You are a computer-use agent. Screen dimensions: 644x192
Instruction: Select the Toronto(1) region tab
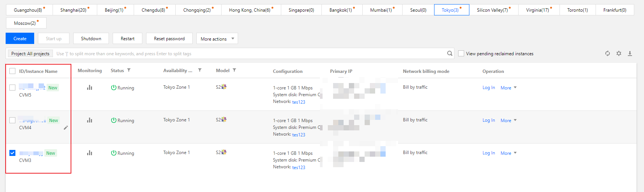[578, 10]
